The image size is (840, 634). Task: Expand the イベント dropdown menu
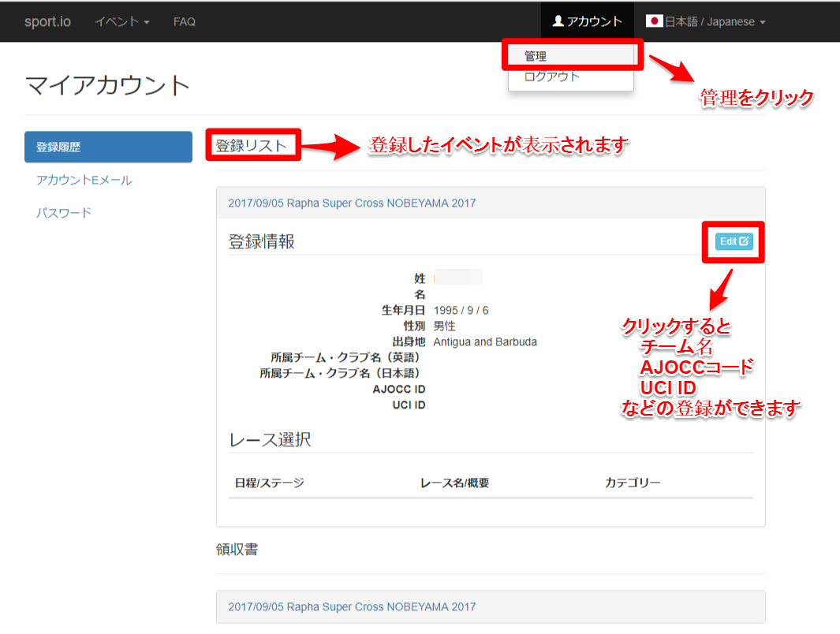click(x=122, y=22)
